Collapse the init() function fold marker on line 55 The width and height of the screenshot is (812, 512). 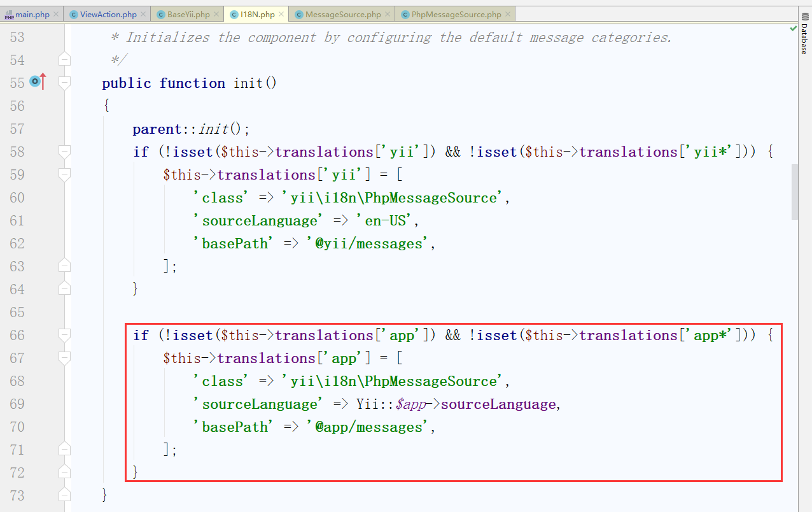click(x=64, y=83)
